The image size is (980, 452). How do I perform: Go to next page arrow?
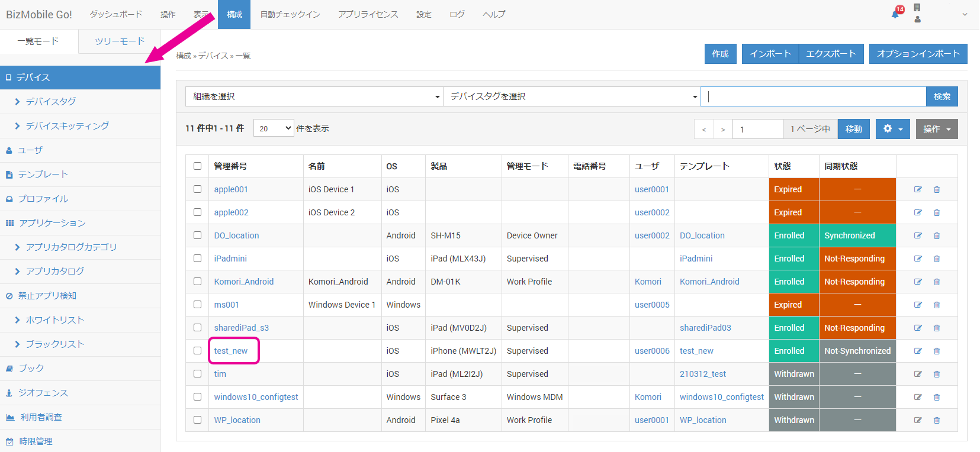pos(723,129)
